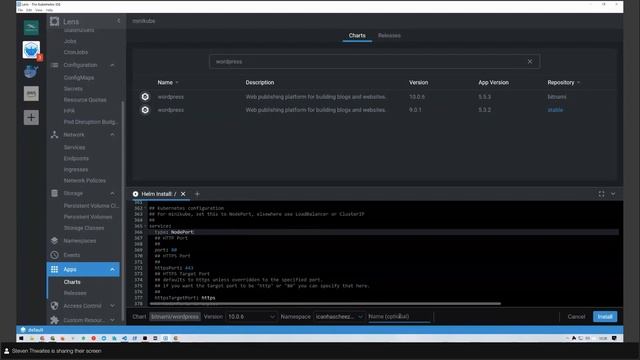Click the Custom Resources puzzle icon
This screenshot has width=640, height=360.
pyautogui.click(x=54, y=320)
